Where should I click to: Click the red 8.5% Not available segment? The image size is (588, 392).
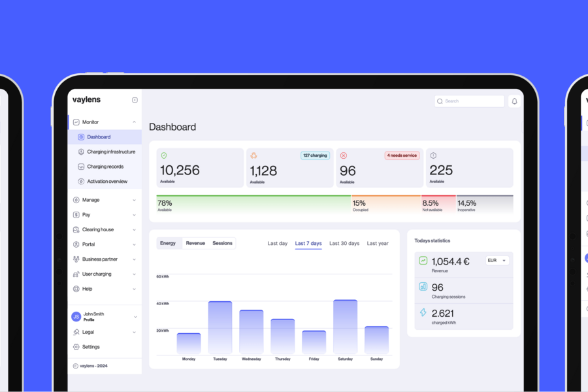[x=439, y=204]
